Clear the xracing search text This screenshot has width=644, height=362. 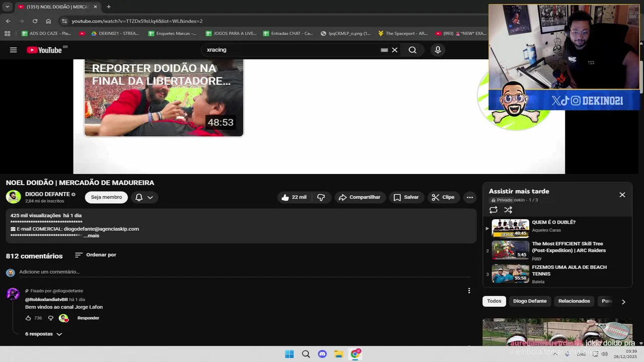(394, 50)
